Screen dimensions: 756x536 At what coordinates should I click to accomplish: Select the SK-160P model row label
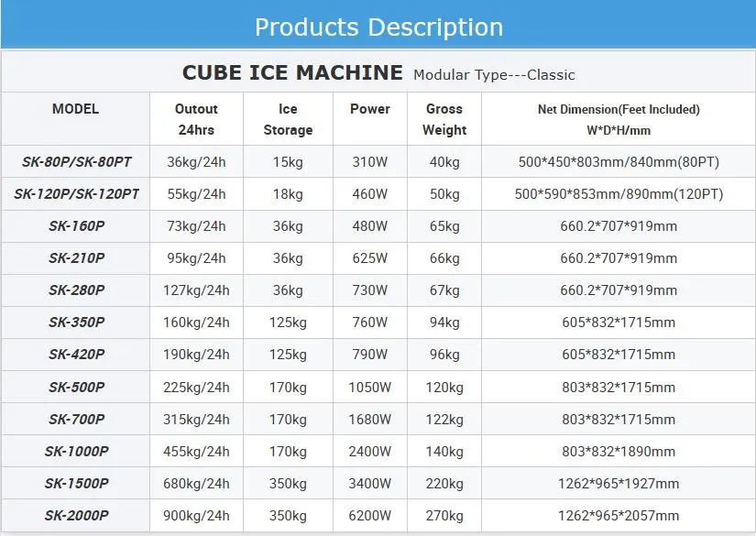pos(77,226)
